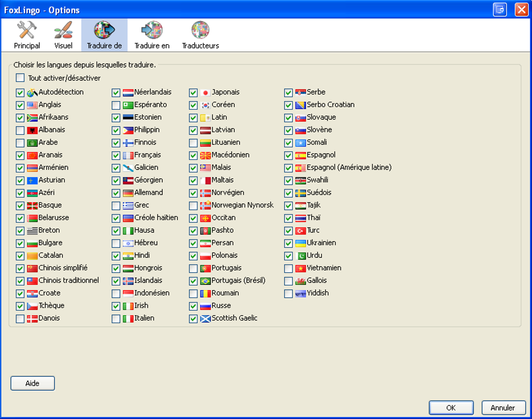Image resolution: width=532 pixels, height=419 pixels.
Task: Click the Swahili language label
Action: [x=318, y=180]
